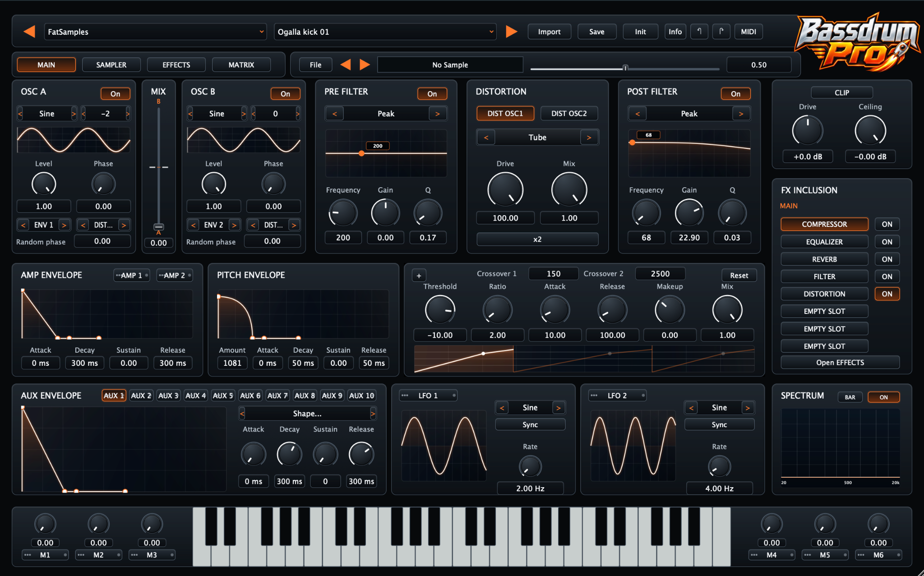
Task: Click the sample volume slider handle
Action: (625, 68)
